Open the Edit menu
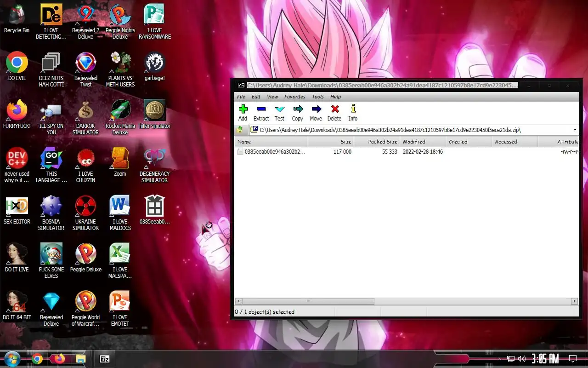The width and height of the screenshot is (588, 368). (256, 97)
